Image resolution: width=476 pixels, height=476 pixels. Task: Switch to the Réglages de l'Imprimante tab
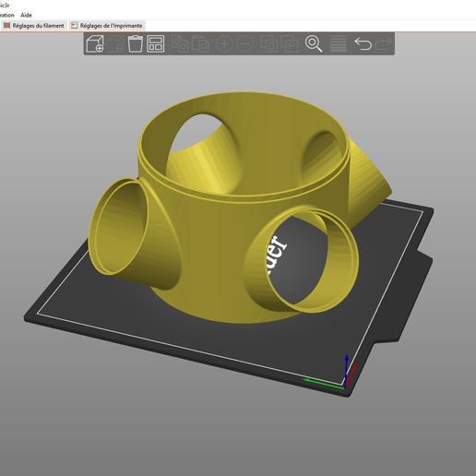(107, 26)
